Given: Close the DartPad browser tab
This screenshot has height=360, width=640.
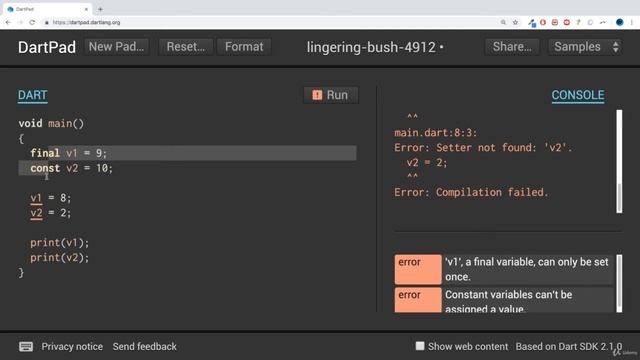Looking at the screenshot, I should click(x=86, y=9).
